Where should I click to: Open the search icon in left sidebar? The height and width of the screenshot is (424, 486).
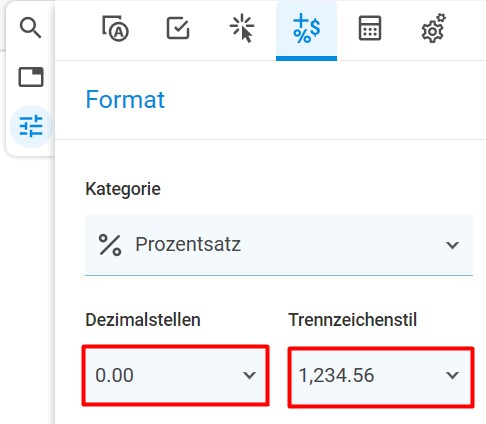click(x=30, y=28)
